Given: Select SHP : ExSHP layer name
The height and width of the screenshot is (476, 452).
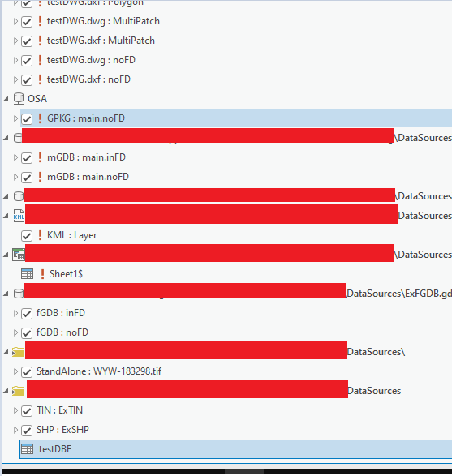Looking at the screenshot, I should pos(62,430).
